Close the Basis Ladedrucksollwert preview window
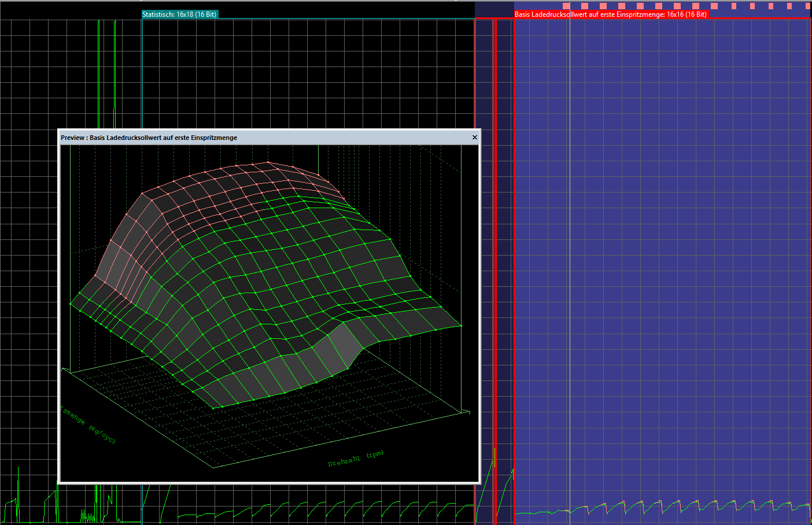Screen dimensions: 812x525 475,138
